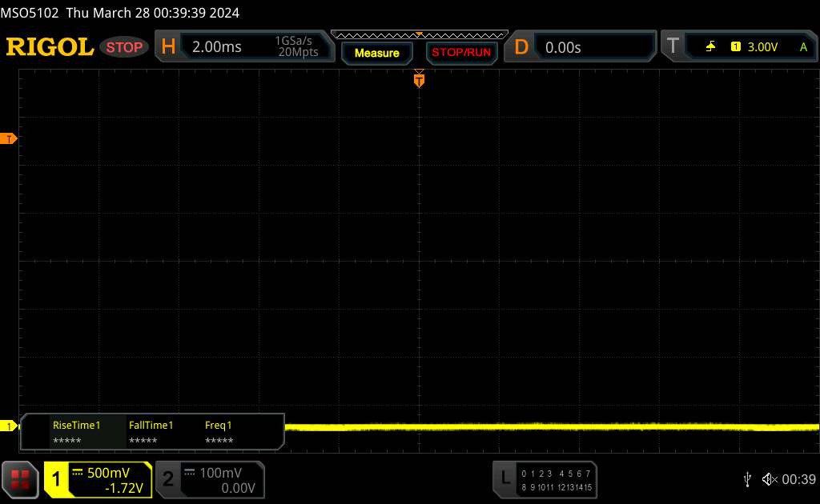
Task: Select the 0.00s delay value
Action: [x=563, y=47]
